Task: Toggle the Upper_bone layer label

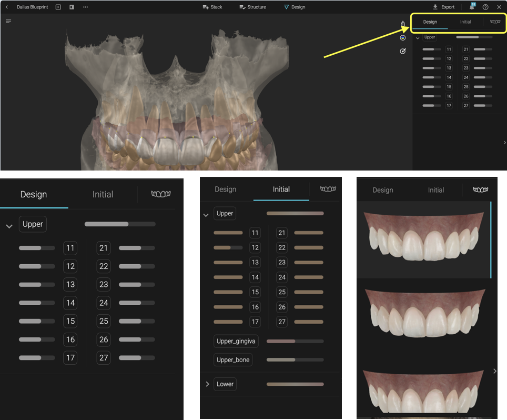Action: coord(232,359)
